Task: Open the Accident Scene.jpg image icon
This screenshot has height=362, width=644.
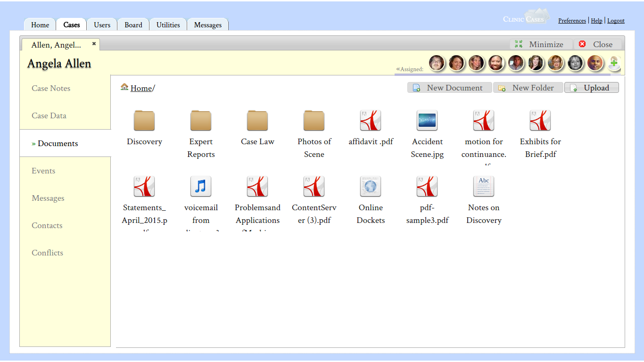Action: pos(427,121)
